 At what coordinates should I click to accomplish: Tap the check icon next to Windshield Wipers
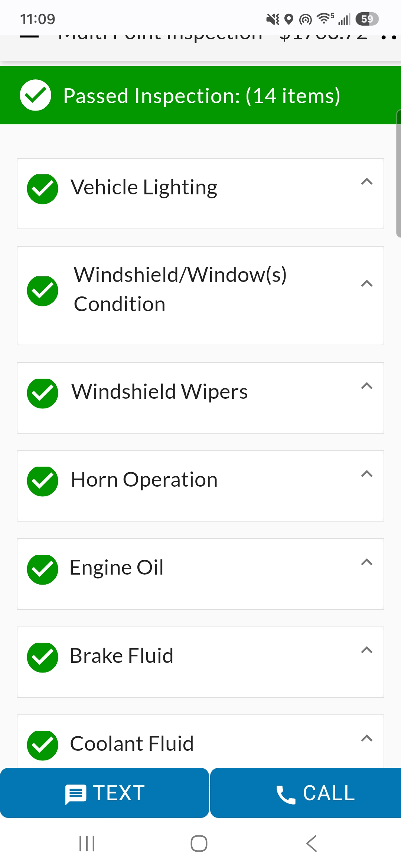pos(43,394)
